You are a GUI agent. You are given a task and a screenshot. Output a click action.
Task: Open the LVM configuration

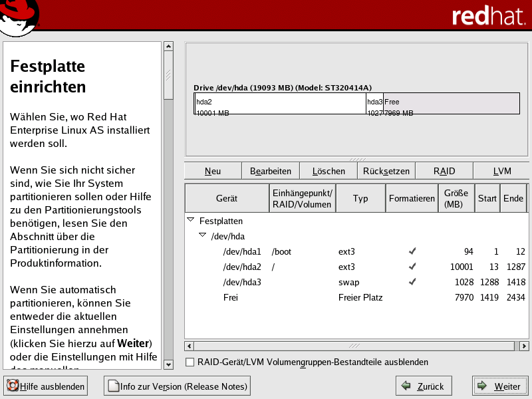click(x=502, y=171)
